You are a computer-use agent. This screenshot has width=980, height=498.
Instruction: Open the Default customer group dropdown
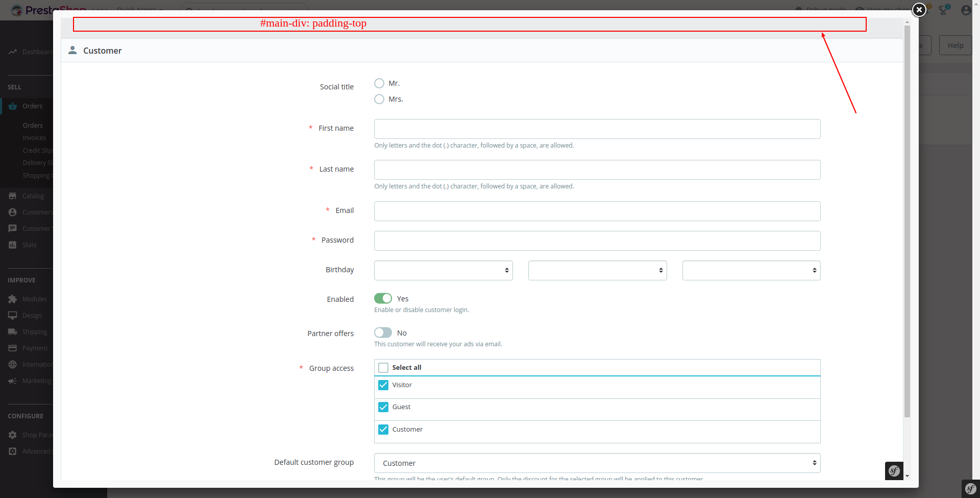pyautogui.click(x=597, y=463)
